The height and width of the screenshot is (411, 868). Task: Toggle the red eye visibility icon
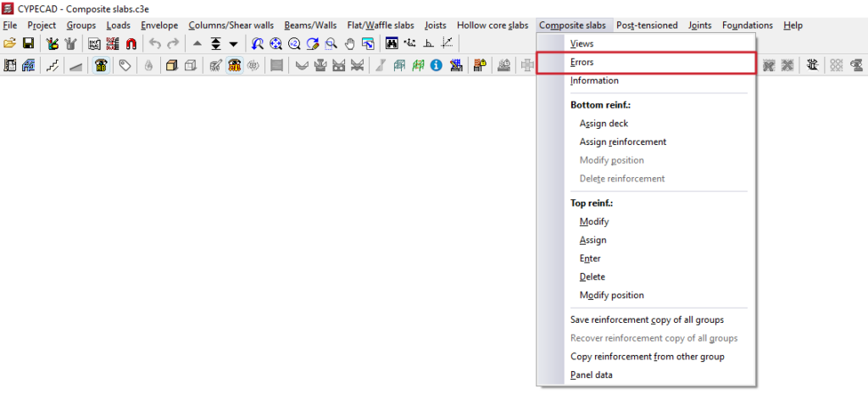[234, 66]
